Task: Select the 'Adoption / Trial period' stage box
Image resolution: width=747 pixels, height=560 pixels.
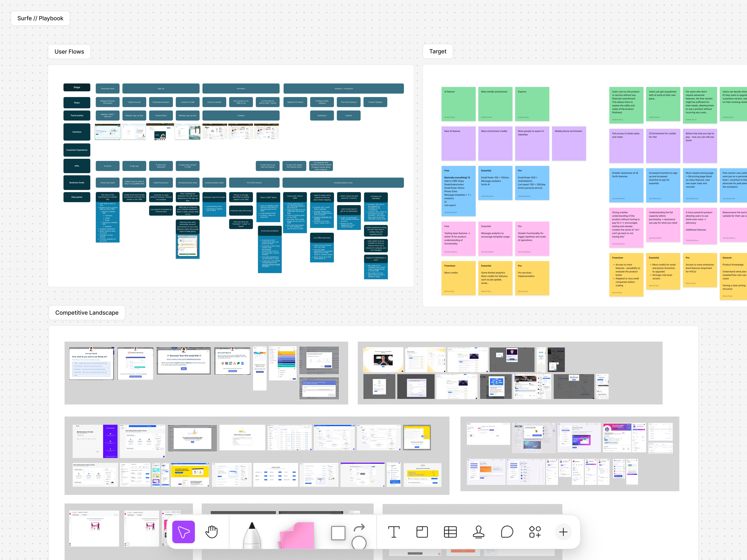Action: [x=344, y=88]
